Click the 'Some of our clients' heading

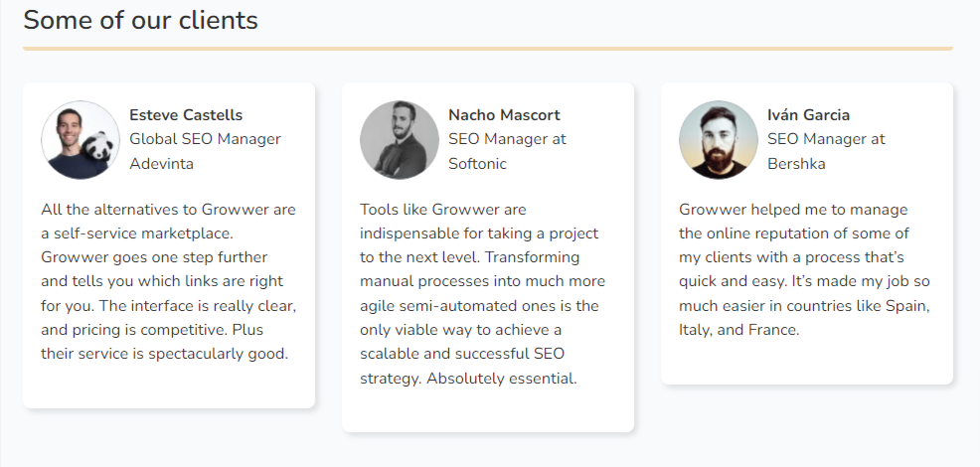coord(140,20)
